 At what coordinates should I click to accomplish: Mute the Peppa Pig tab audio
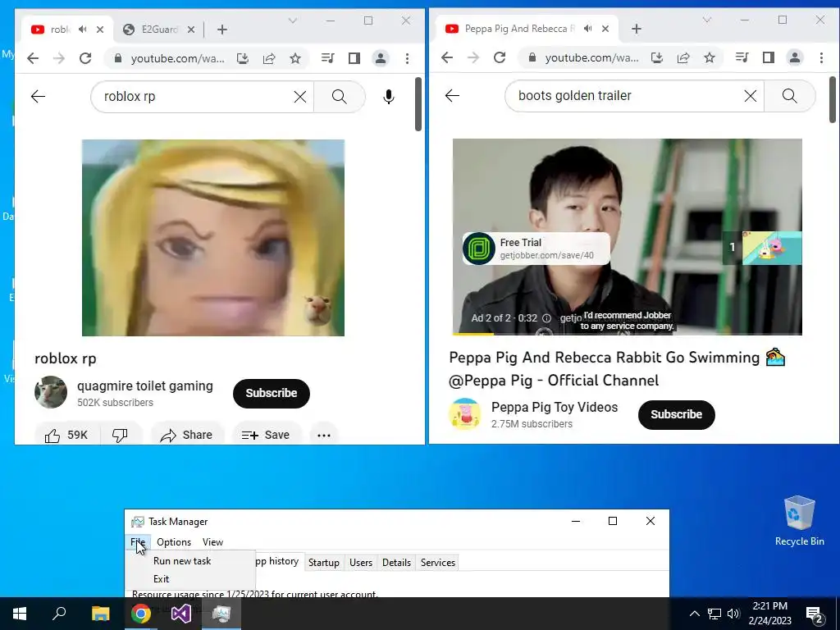tap(587, 29)
